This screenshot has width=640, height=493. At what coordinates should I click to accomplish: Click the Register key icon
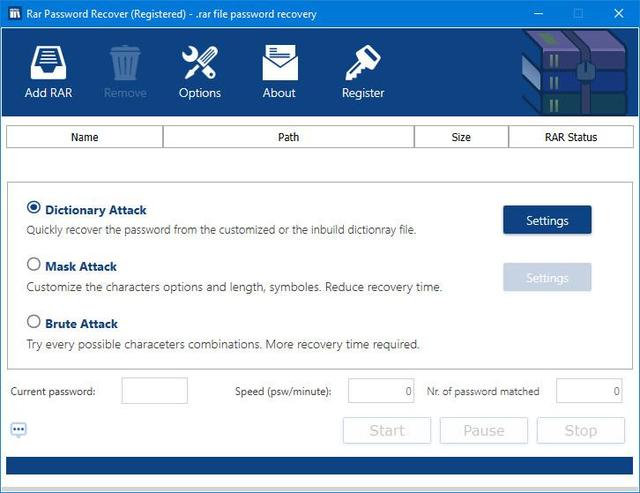(362, 64)
